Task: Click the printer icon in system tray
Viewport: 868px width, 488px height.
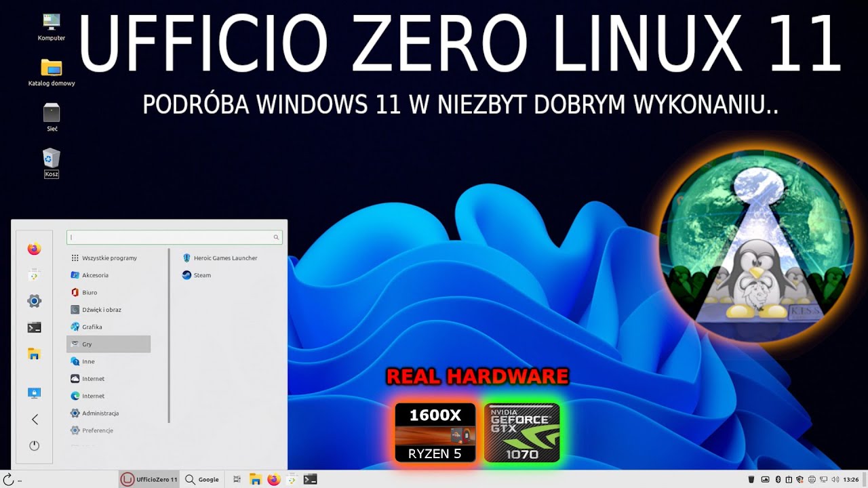Action: click(812, 479)
